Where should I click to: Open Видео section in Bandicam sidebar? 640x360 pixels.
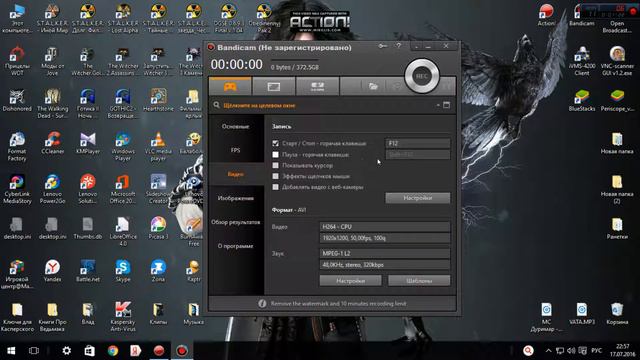pyautogui.click(x=236, y=174)
